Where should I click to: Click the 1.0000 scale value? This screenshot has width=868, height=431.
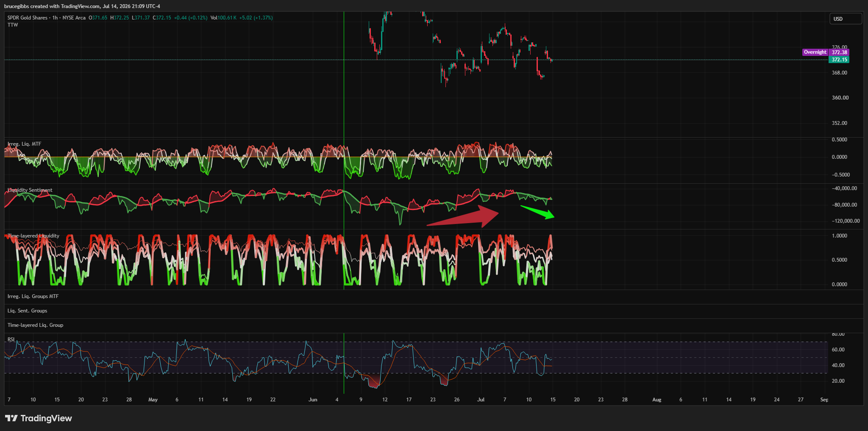click(840, 236)
